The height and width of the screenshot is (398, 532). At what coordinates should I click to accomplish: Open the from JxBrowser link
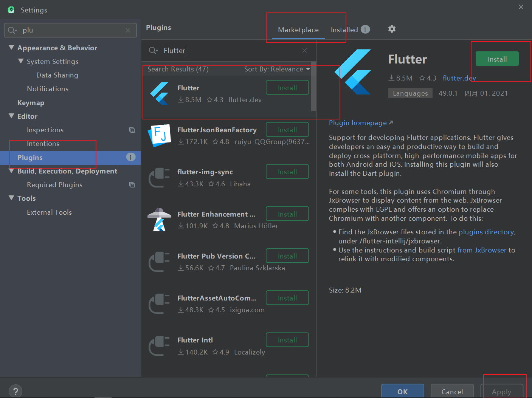coord(482,250)
